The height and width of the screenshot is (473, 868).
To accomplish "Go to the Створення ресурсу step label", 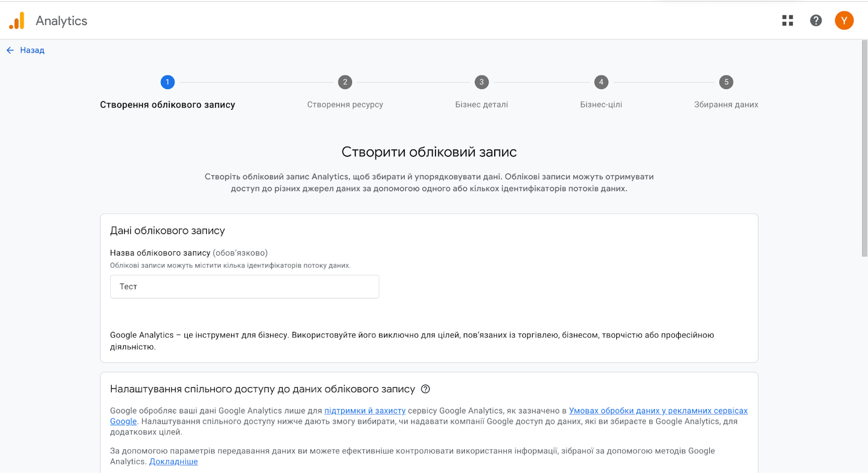I will pyautogui.click(x=345, y=105).
